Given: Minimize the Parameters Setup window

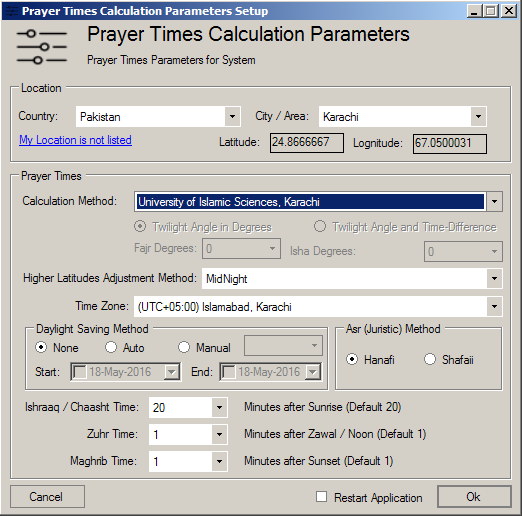Looking at the screenshot, I should (x=475, y=11).
